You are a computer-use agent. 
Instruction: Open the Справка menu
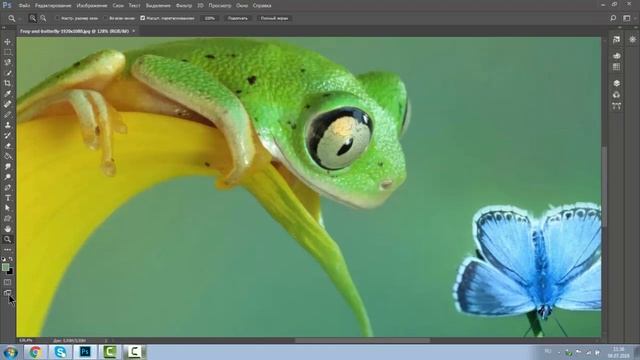(262, 6)
